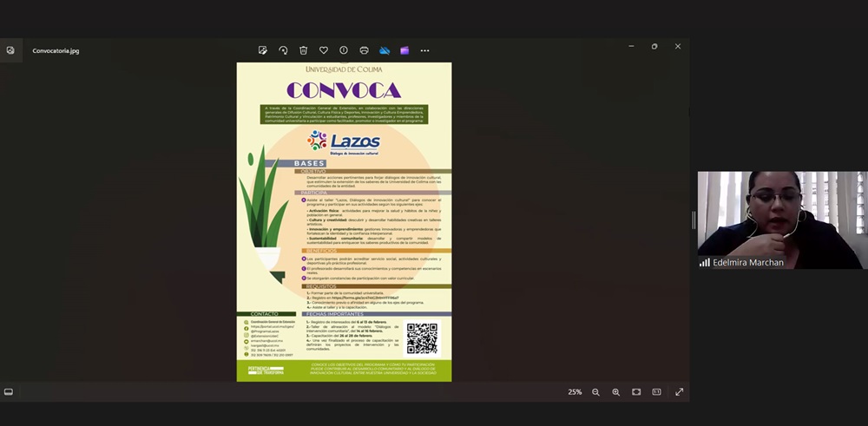
Task: Mark the image as favorite with the heart icon
Action: (x=324, y=50)
